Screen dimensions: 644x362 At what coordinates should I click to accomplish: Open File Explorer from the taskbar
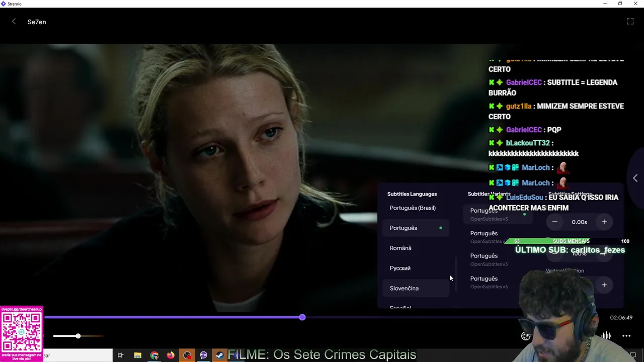click(x=137, y=355)
